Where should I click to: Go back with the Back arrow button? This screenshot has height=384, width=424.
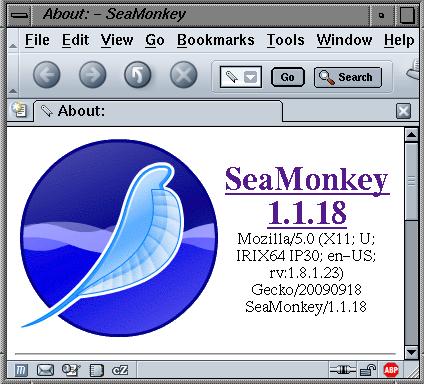click(x=46, y=75)
